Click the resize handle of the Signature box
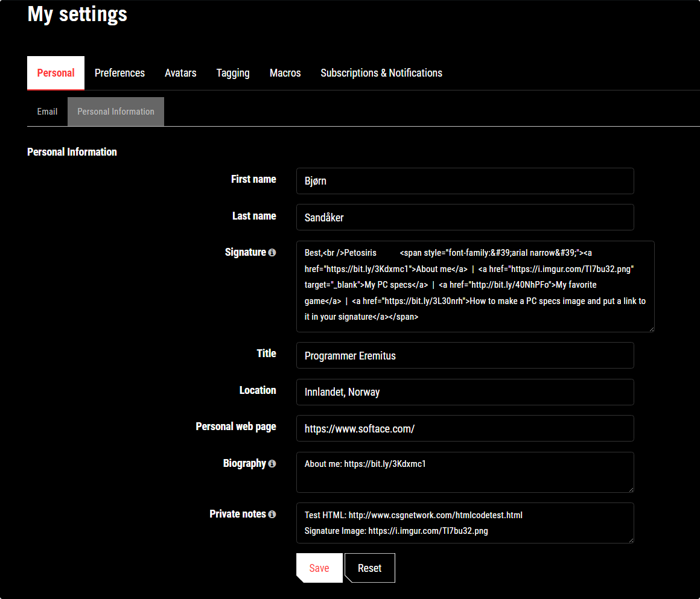The height and width of the screenshot is (599, 700). (x=651, y=328)
